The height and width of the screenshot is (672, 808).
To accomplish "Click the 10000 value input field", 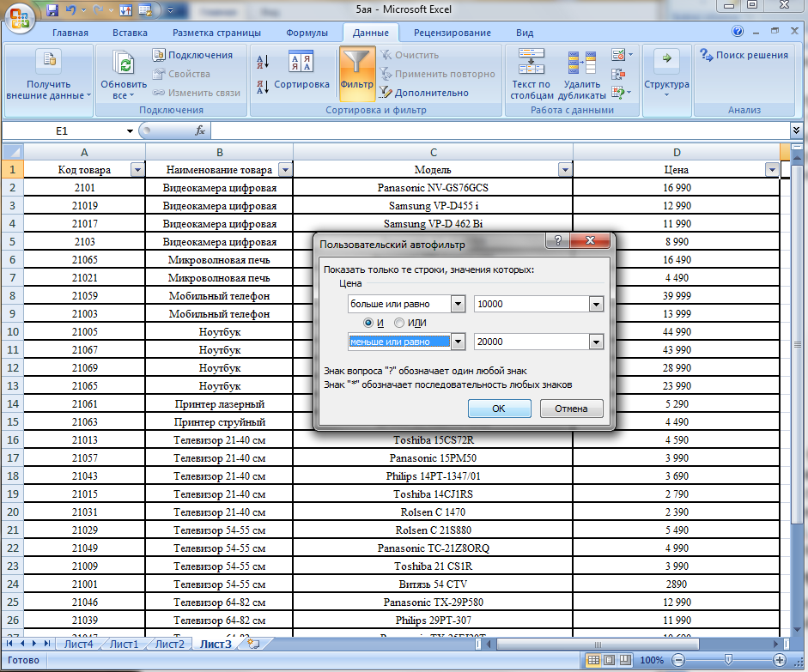I will coord(532,304).
